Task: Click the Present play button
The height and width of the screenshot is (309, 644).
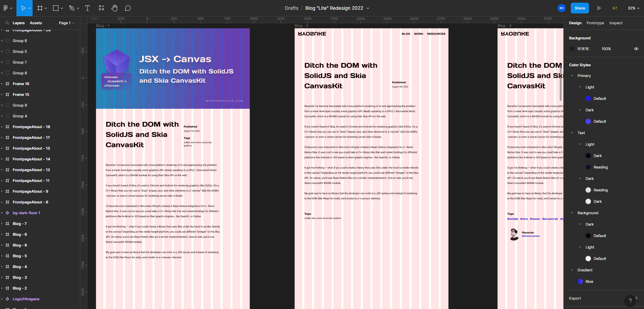Action: 599,8
